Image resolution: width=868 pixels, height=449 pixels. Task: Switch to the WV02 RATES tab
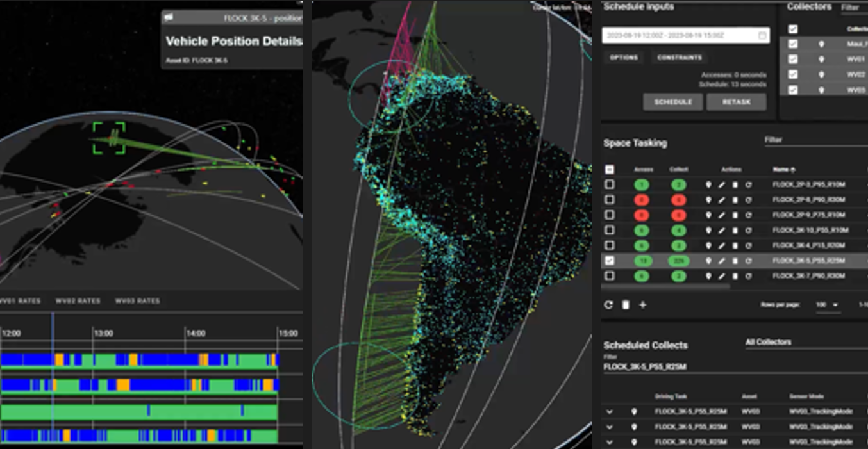78,301
